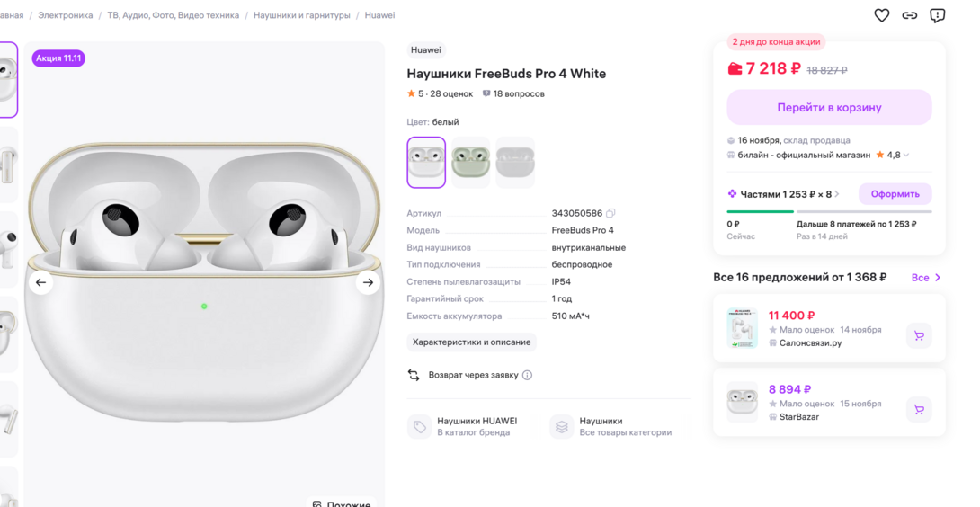Go to next product image arrow
Viewport: 980px width, 507px height.
pyautogui.click(x=368, y=282)
